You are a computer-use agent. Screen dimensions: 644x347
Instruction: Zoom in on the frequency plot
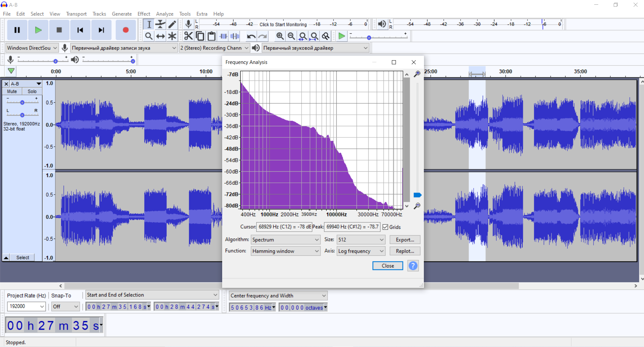point(417,74)
